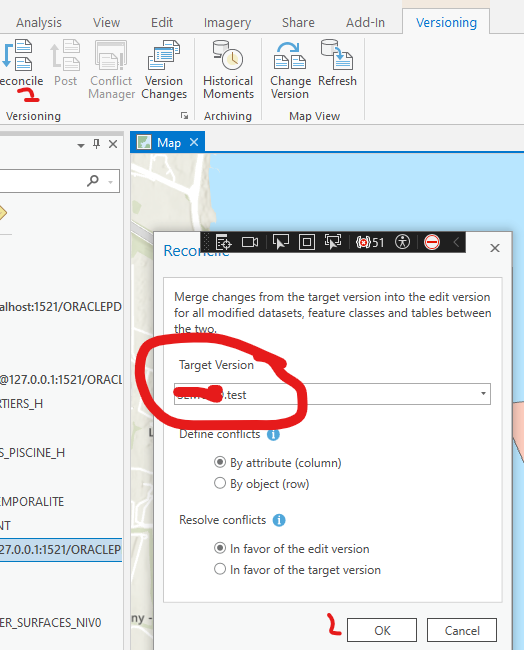The width and height of the screenshot is (524, 650).
Task: Select the EMPORALITE item
Action: point(32,502)
